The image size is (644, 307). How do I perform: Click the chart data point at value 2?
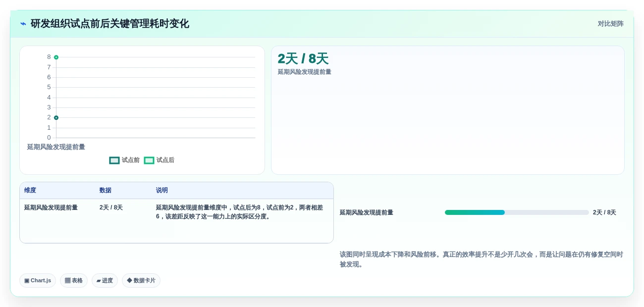point(56,118)
